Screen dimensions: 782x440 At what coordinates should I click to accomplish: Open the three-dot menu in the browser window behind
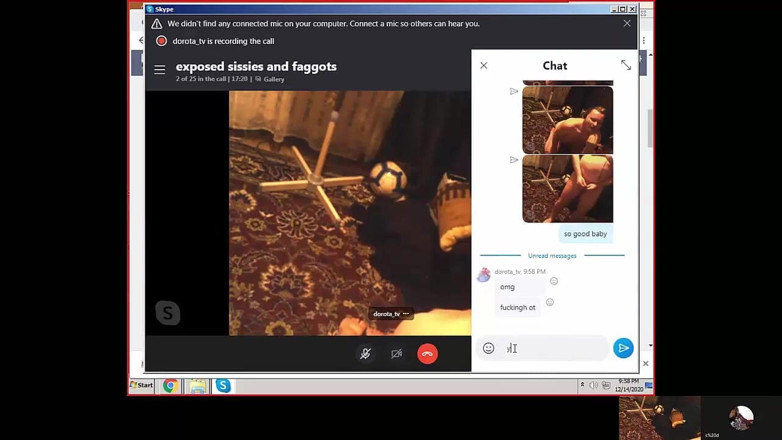point(644,40)
